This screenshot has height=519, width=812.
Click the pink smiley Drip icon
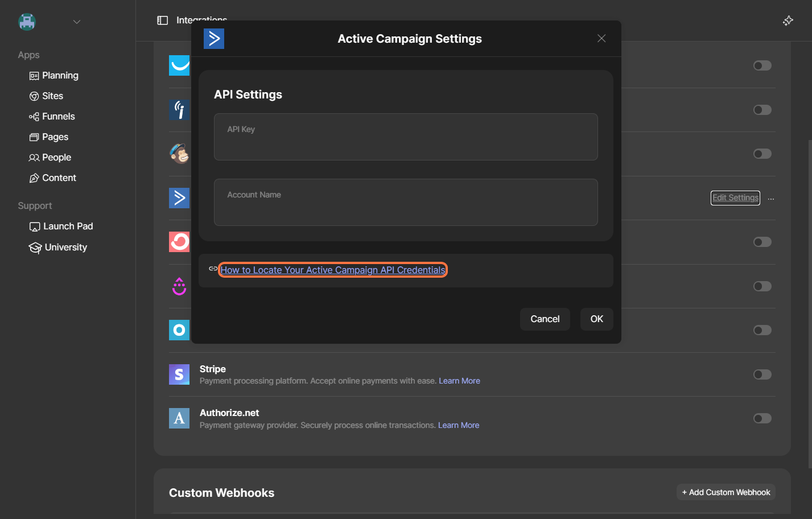coord(179,286)
